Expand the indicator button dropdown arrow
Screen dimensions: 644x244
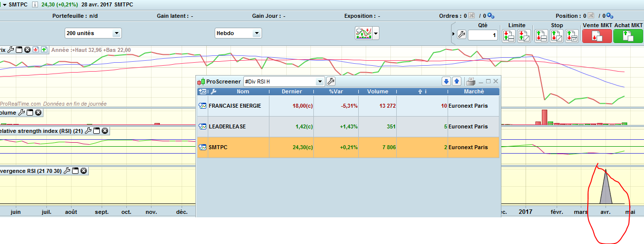376,34
